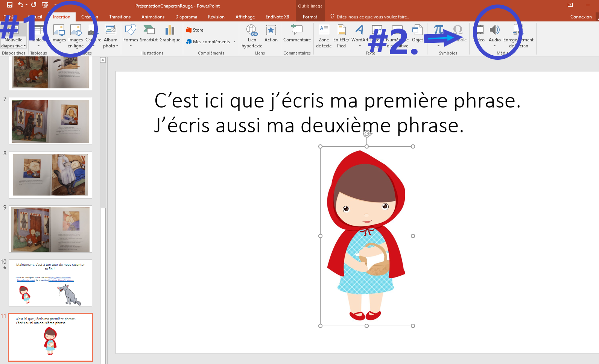Click the picture's bottom-right resize handle
The height and width of the screenshot is (364, 599).
point(413,326)
